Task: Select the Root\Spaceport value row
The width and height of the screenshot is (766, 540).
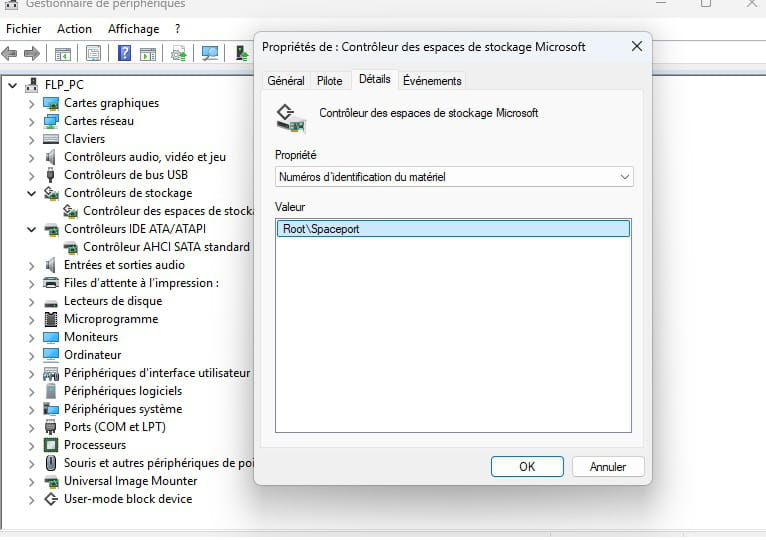Action: 453,229
